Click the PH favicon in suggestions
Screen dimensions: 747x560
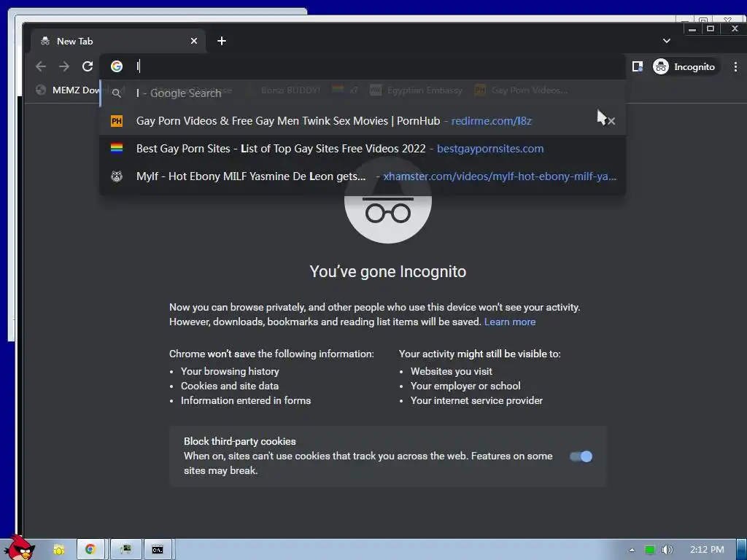tap(117, 121)
